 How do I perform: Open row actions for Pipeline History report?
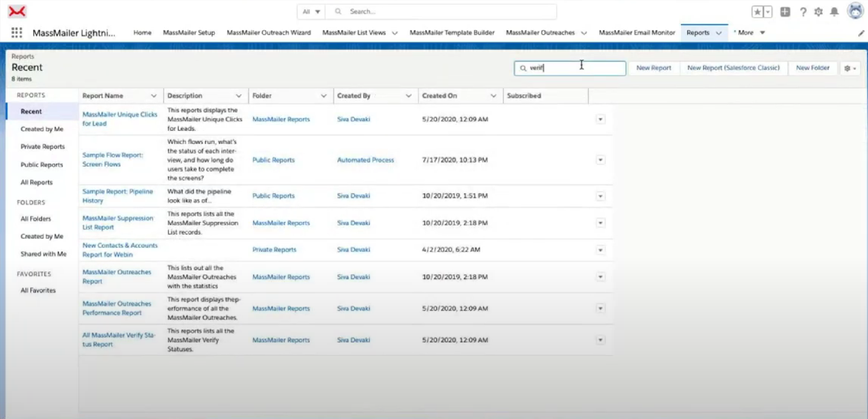(600, 196)
